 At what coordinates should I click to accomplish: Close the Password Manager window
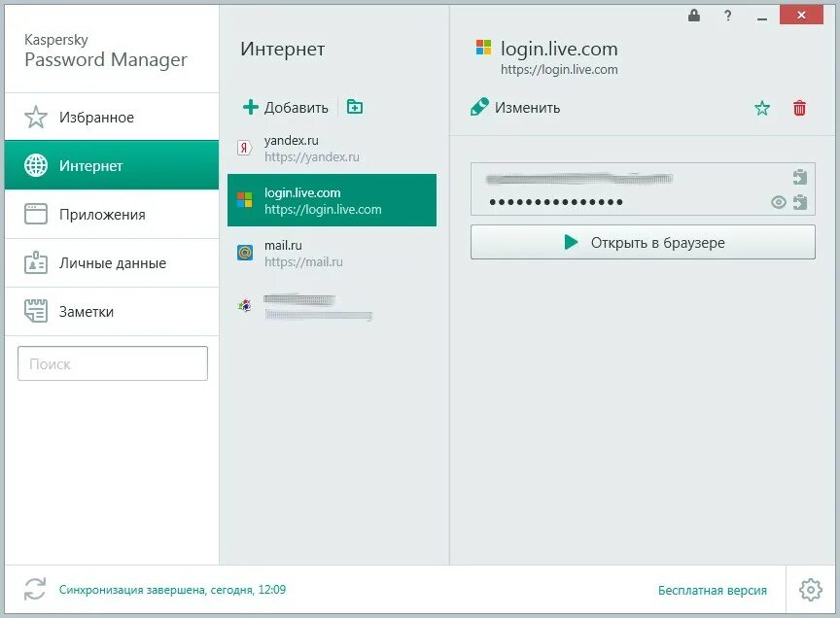(801, 15)
